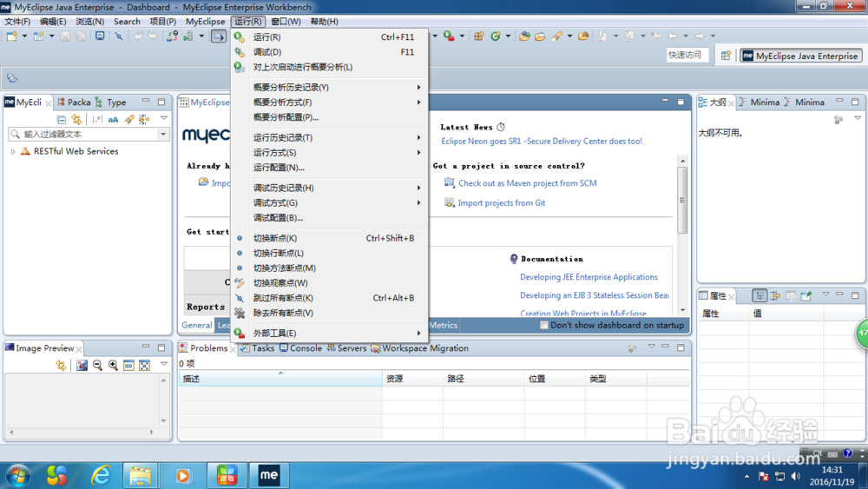Click the dashboard vertical scrollbar thumb
868x489 pixels.
pos(682,200)
